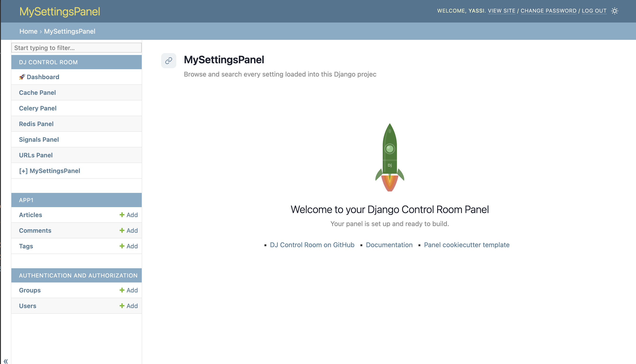Click the YASSI username in the header
The height and width of the screenshot is (364, 636).
coord(476,11)
